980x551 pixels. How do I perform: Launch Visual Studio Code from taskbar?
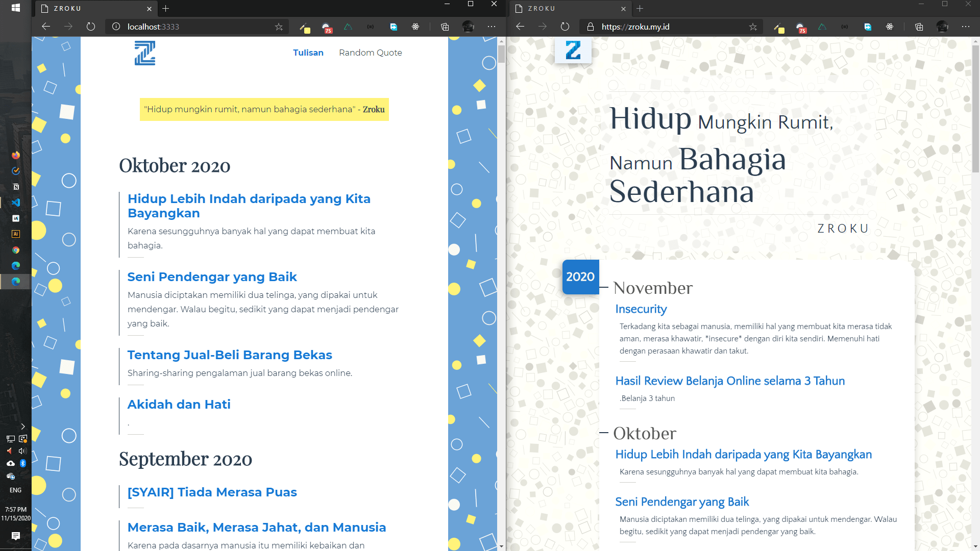click(x=16, y=203)
